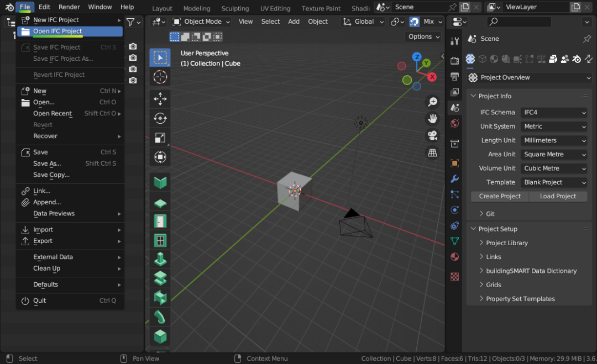This screenshot has width=597, height=364.
Task: Click the pan hand viewport button
Action: tap(432, 119)
